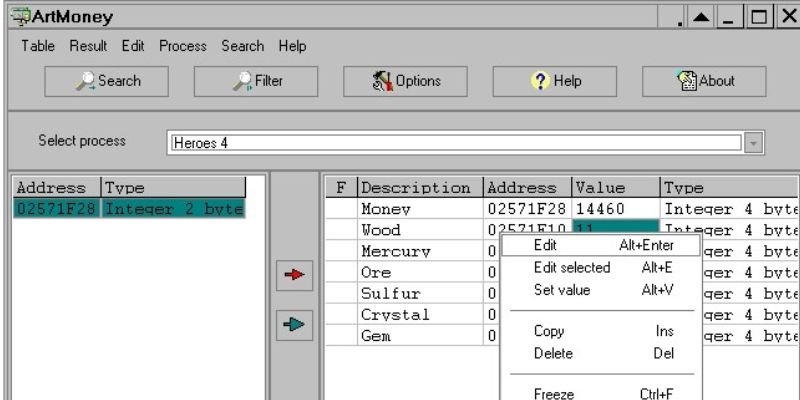
Task: Open the Search menu in the menu bar
Action: tap(243, 46)
